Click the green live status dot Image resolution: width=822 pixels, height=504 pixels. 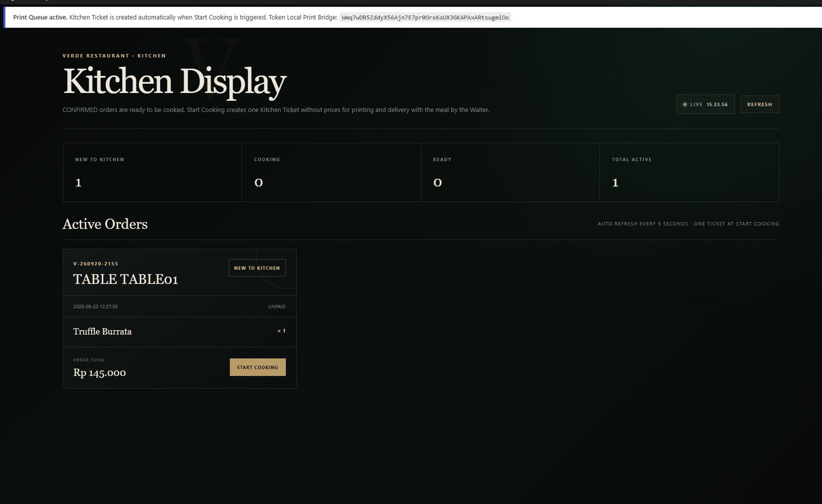click(685, 104)
